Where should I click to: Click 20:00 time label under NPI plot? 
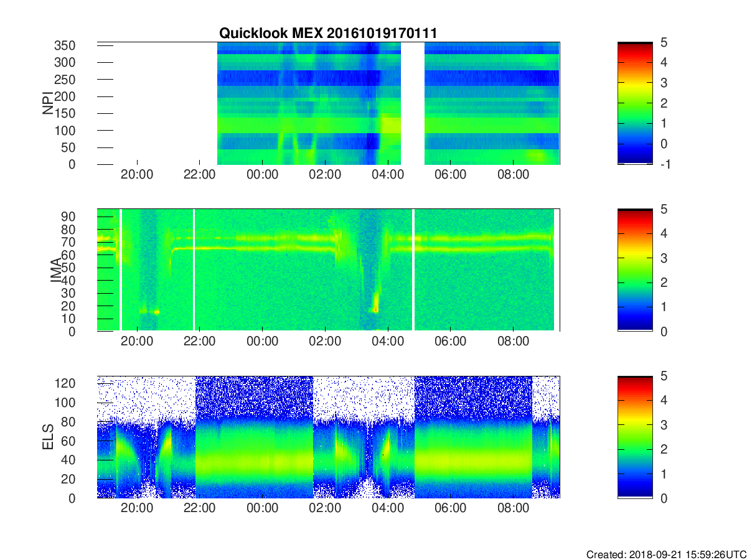pos(137,175)
